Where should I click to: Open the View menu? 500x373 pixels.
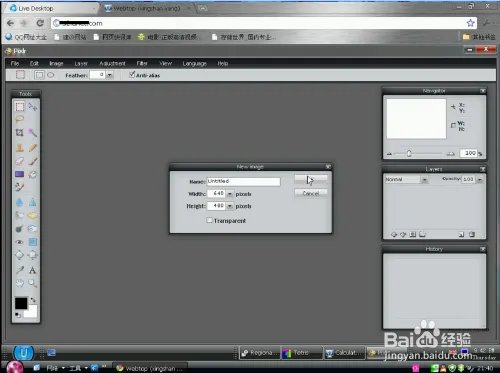(165, 63)
